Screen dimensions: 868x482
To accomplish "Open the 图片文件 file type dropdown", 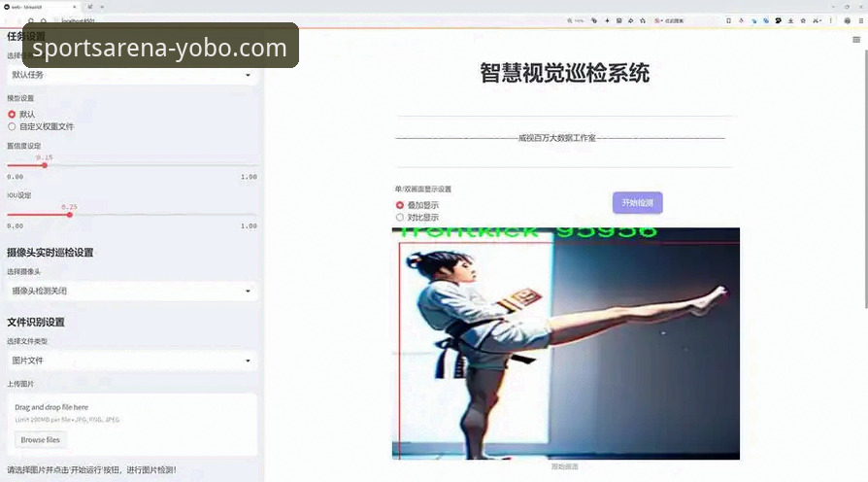I will pyautogui.click(x=132, y=361).
